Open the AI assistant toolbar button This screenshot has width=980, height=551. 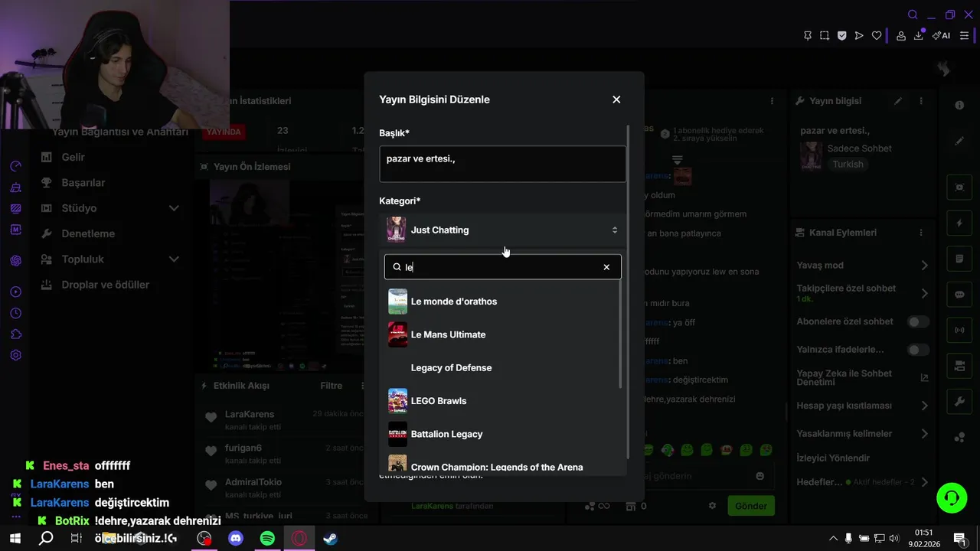pos(941,36)
